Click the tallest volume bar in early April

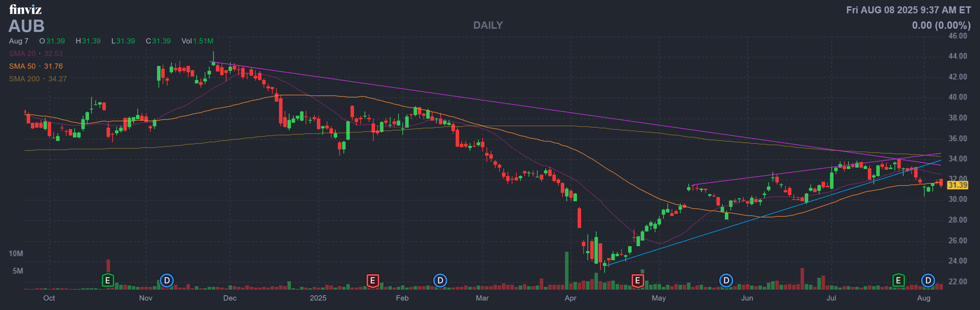click(x=567, y=271)
